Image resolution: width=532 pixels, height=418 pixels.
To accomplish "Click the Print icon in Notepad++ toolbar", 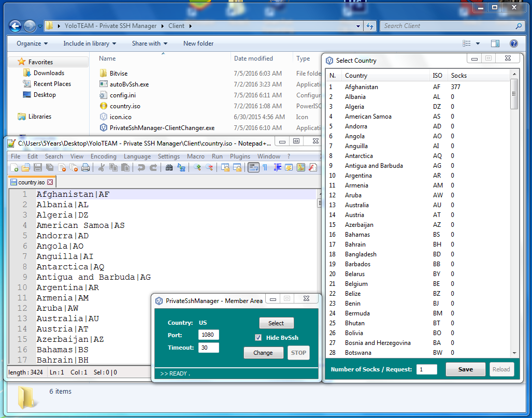I will click(x=86, y=167).
